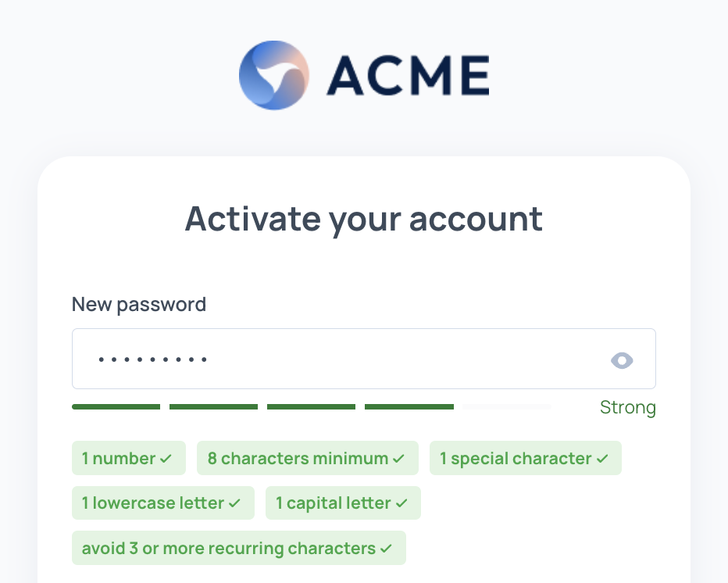Select the '1 special character' requirement badge
Screen dimensions: 728x583
(525, 458)
